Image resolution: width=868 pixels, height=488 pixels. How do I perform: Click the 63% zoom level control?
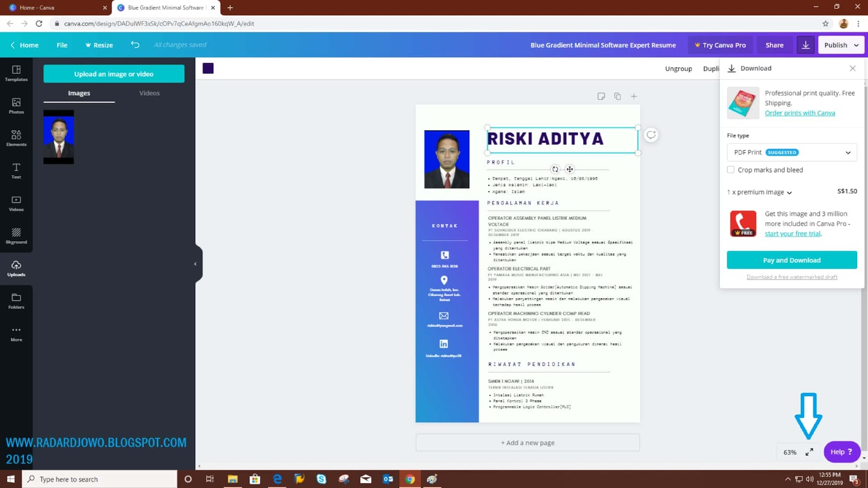tap(790, 452)
